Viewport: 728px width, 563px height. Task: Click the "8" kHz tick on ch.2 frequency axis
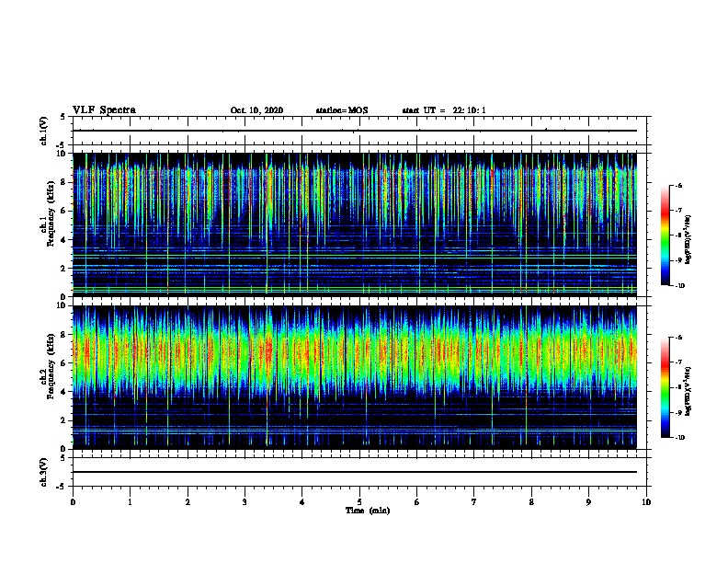[64, 334]
